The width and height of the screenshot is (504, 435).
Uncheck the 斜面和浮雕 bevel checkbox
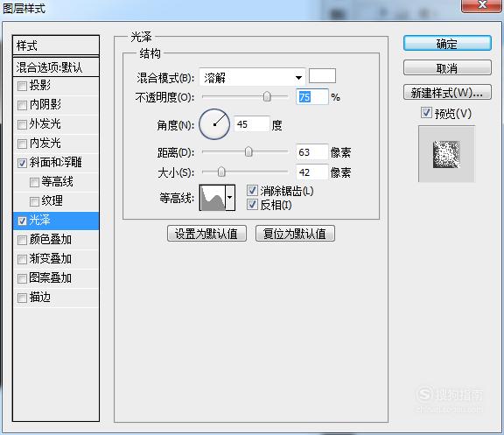[22, 163]
